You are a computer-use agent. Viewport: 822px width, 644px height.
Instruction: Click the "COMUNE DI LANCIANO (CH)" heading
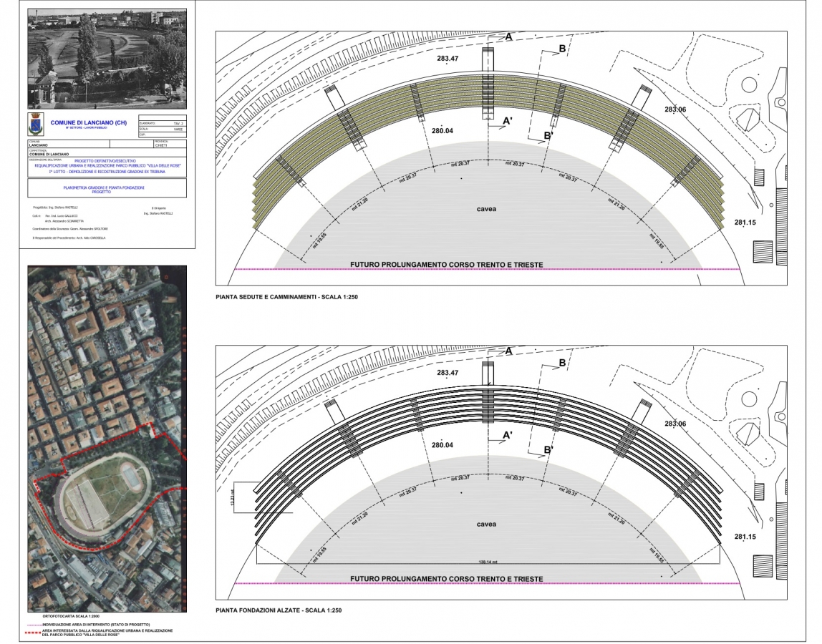coord(88,123)
